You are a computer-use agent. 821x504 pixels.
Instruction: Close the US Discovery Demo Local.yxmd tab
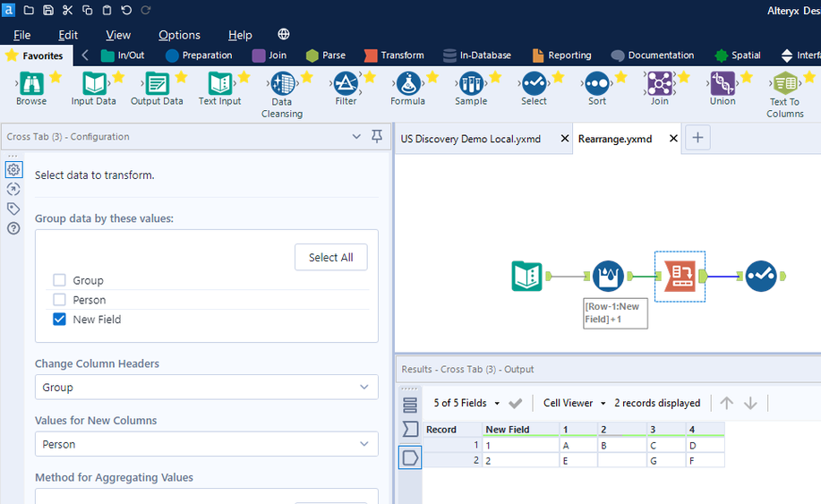[564, 138]
